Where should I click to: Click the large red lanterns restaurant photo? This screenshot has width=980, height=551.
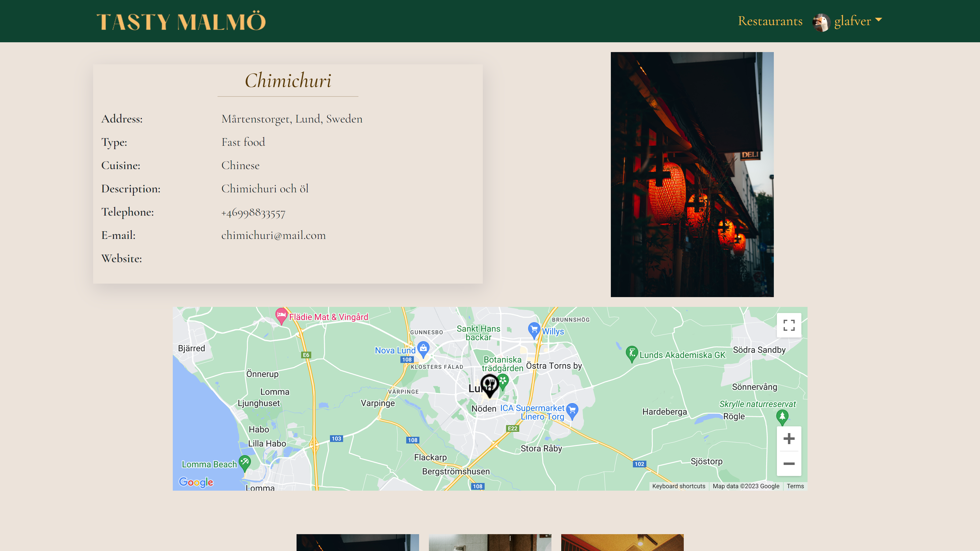(x=692, y=175)
